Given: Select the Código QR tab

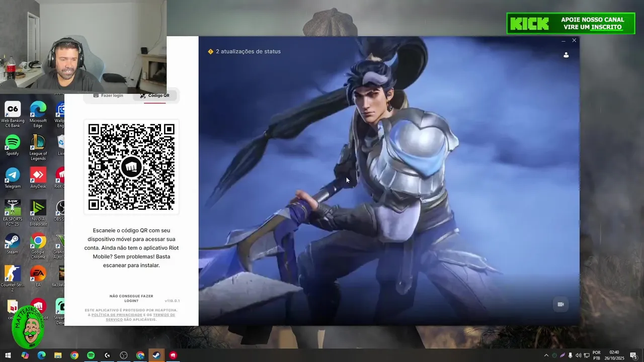Looking at the screenshot, I should (154, 96).
